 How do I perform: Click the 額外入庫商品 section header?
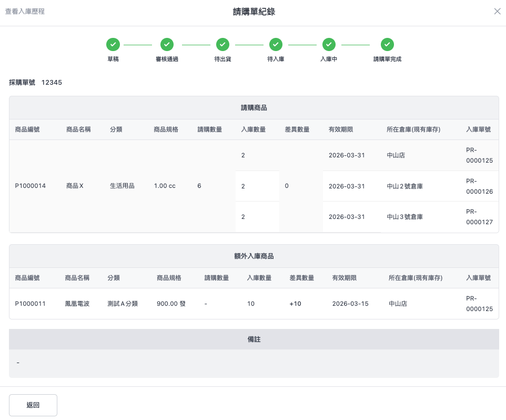coord(254,256)
